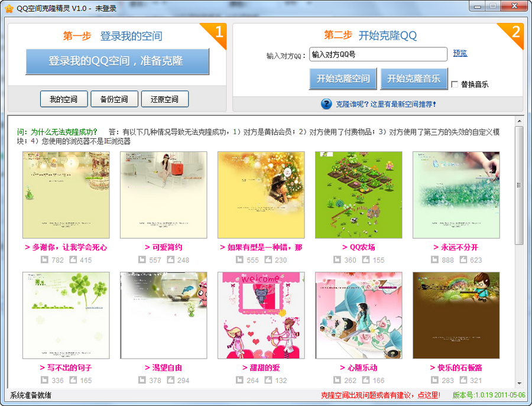Open 我的空间
Screen dimensions: 532x406
tap(64, 99)
